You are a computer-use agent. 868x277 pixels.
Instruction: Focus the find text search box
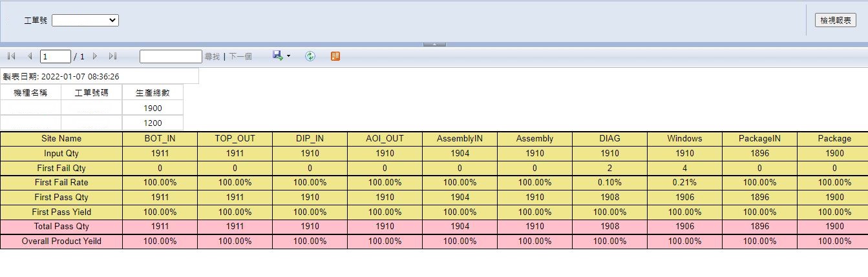171,57
